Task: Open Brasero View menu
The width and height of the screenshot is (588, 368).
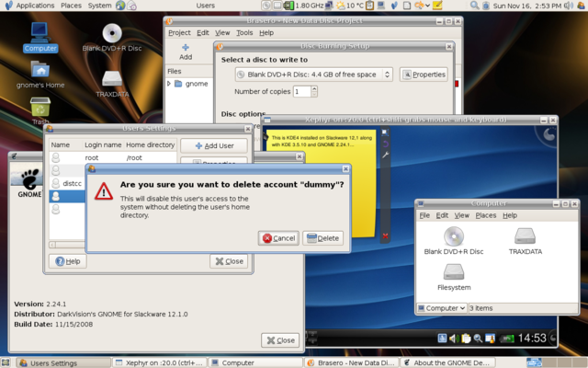Action: (x=222, y=33)
